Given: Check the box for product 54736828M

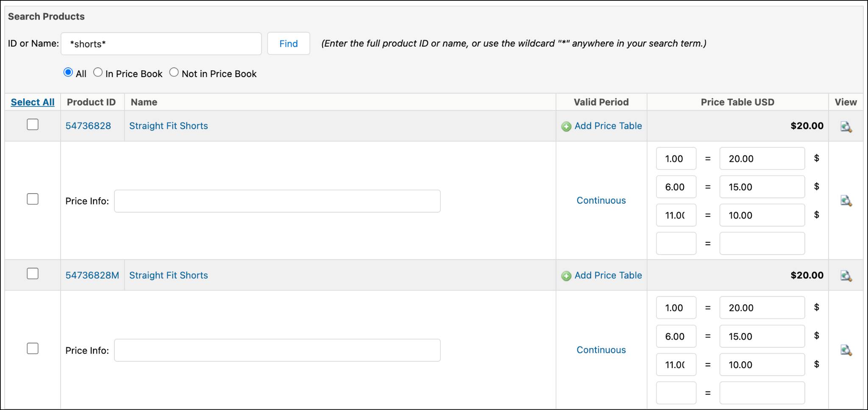Looking at the screenshot, I should pyautogui.click(x=33, y=274).
